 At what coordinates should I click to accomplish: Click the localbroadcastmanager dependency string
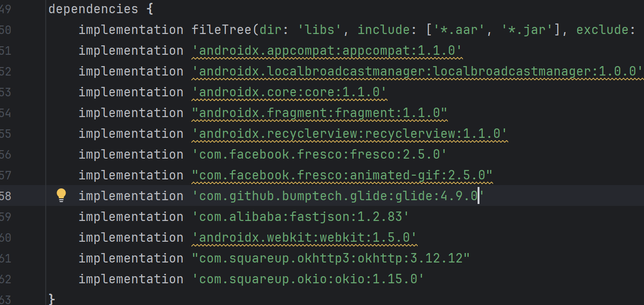click(x=418, y=71)
